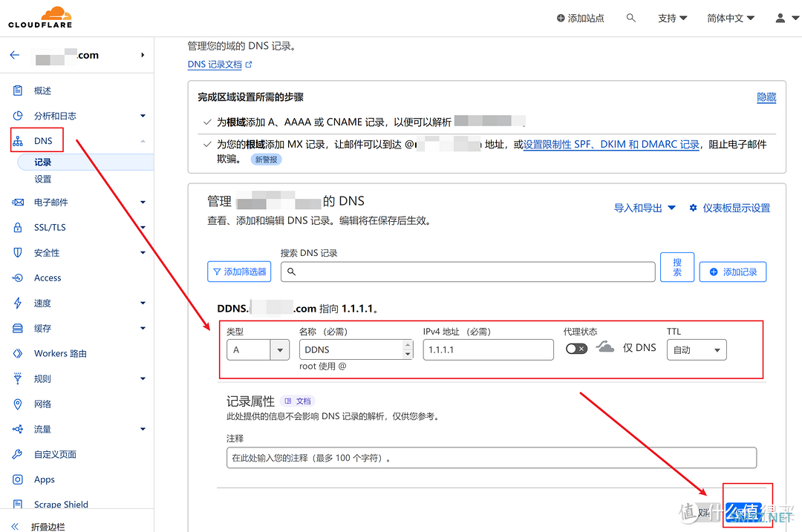The image size is (802, 532).
Task: Click the 名称 field containing DDNS
Action: [356, 350]
